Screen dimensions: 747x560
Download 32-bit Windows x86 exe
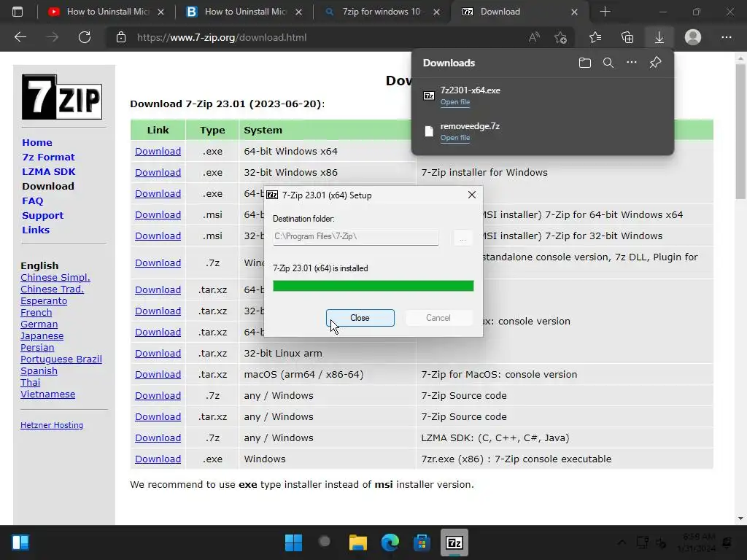[x=158, y=172]
